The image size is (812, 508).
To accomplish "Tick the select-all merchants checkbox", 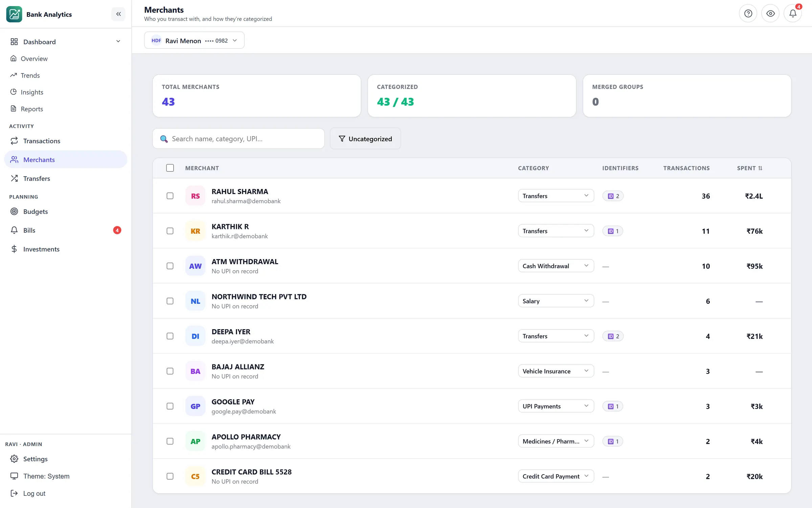I will coord(170,168).
